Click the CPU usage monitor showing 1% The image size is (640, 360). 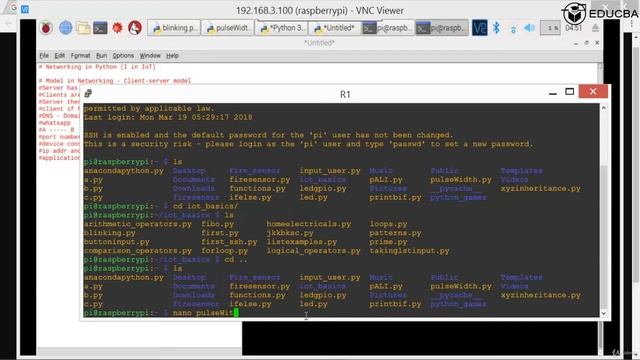click(550, 28)
